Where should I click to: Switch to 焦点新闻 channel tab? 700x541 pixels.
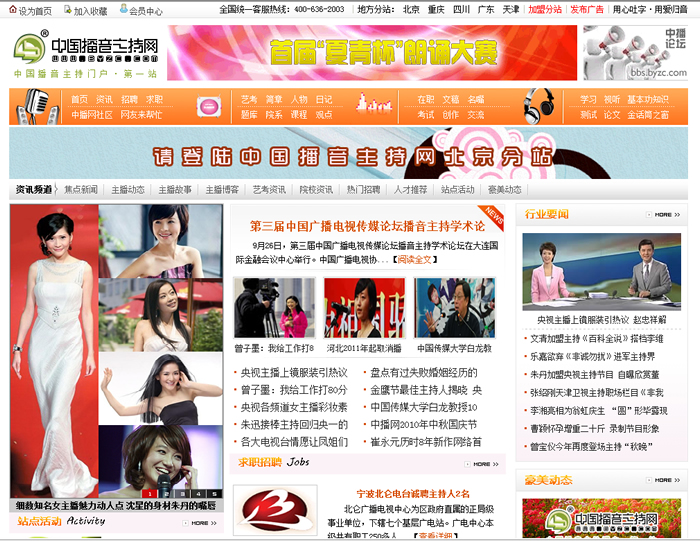[x=81, y=190]
